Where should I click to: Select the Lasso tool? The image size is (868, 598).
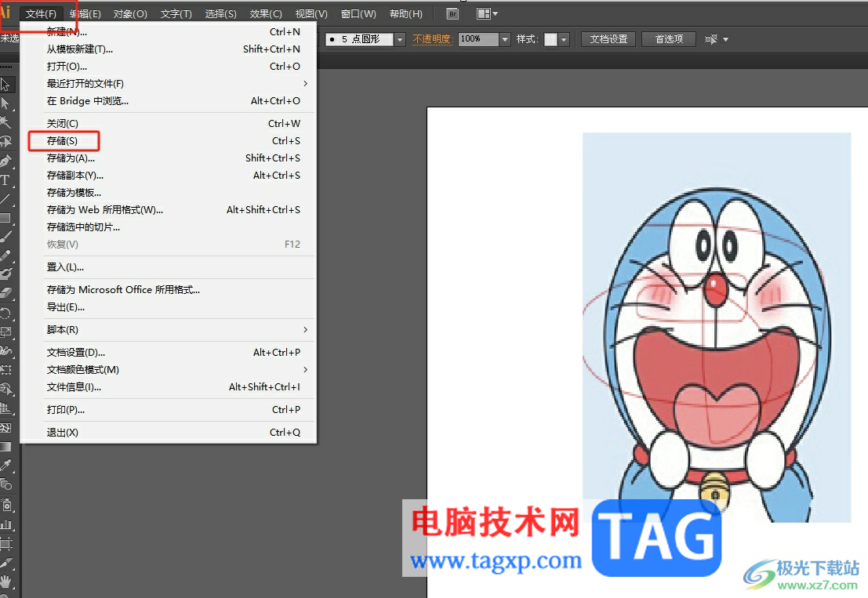(6, 142)
